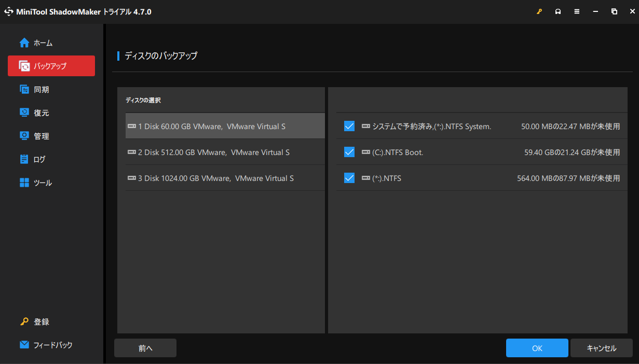
Task: Open the 管理 page
Action: pyautogui.click(x=51, y=136)
